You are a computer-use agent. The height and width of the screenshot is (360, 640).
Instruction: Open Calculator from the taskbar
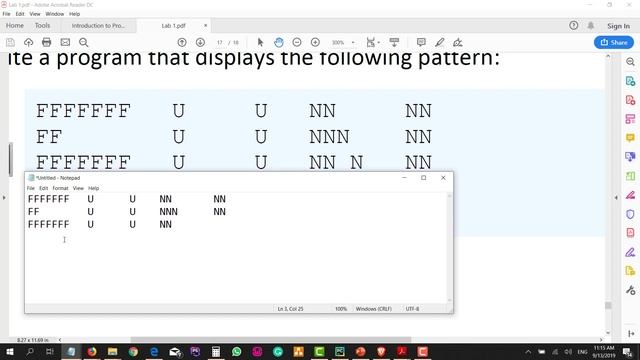[x=216, y=351]
